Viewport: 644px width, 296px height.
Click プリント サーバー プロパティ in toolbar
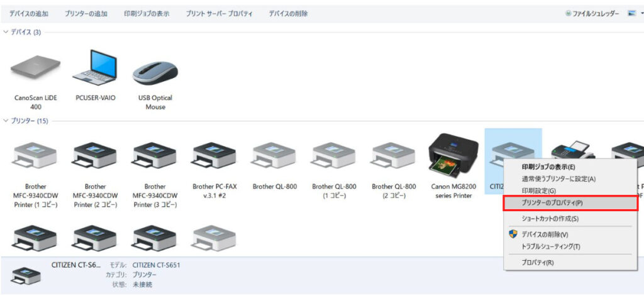click(x=219, y=14)
